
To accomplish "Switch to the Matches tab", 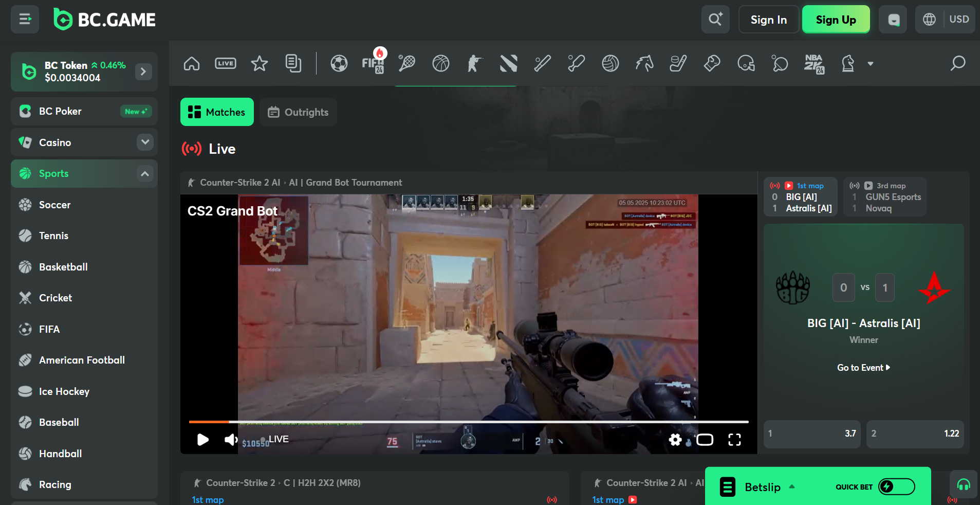I will [217, 112].
